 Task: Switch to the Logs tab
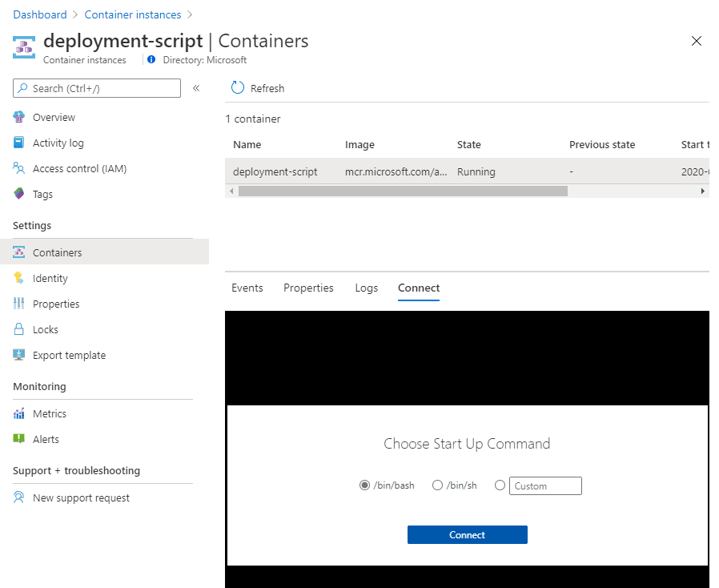click(367, 288)
